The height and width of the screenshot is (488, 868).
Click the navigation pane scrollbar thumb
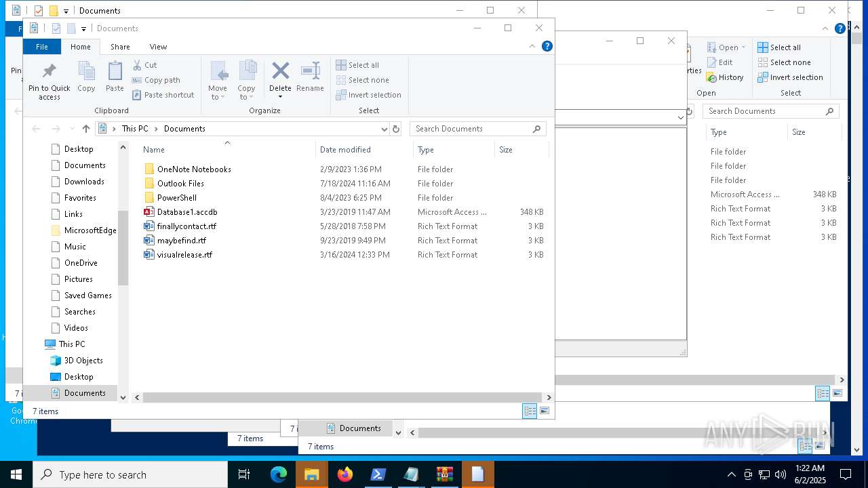point(123,247)
